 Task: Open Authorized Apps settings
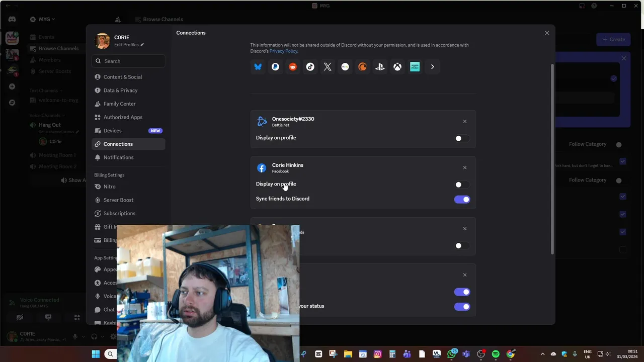coord(128,117)
